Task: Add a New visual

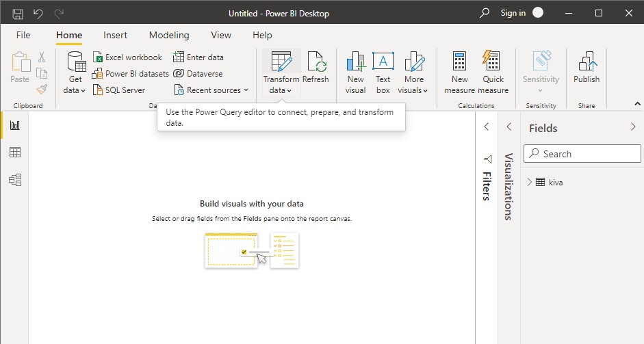Action: pyautogui.click(x=355, y=72)
